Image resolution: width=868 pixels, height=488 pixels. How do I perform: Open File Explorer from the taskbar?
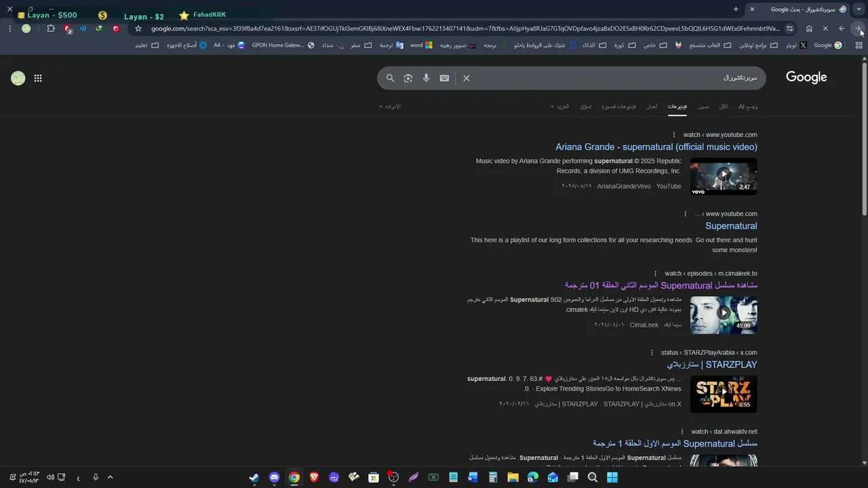click(513, 477)
